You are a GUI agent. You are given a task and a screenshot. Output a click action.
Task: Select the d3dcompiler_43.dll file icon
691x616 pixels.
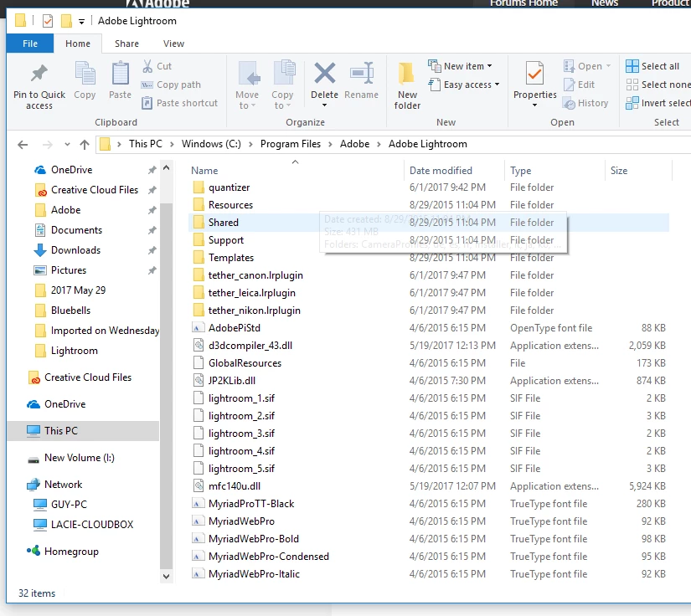tap(199, 346)
